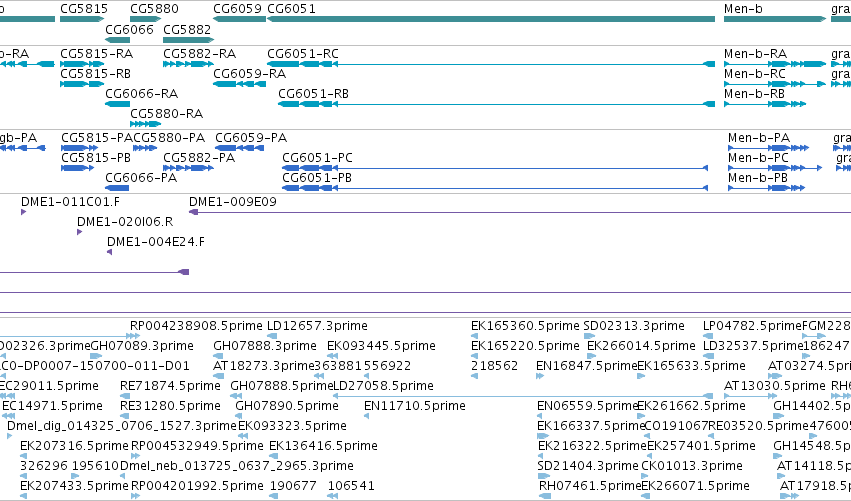Click the EK165360.5prime EST
The height and width of the screenshot is (501, 851).
(474, 337)
